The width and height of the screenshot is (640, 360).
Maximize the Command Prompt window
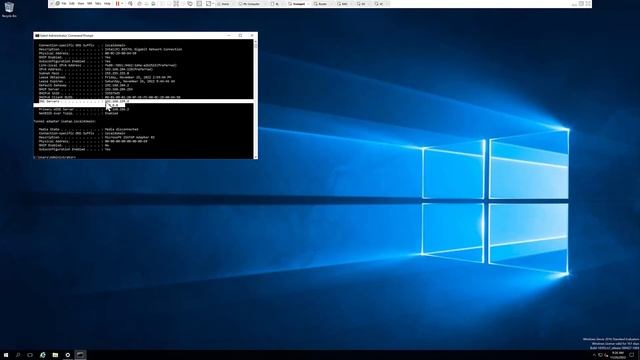coord(240,36)
